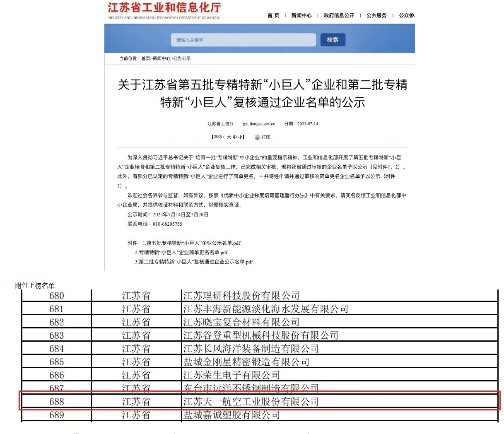This screenshot has width=504, height=434.
Task: Click the article headline starting 关于江苏省第五批
Action: coord(263,93)
